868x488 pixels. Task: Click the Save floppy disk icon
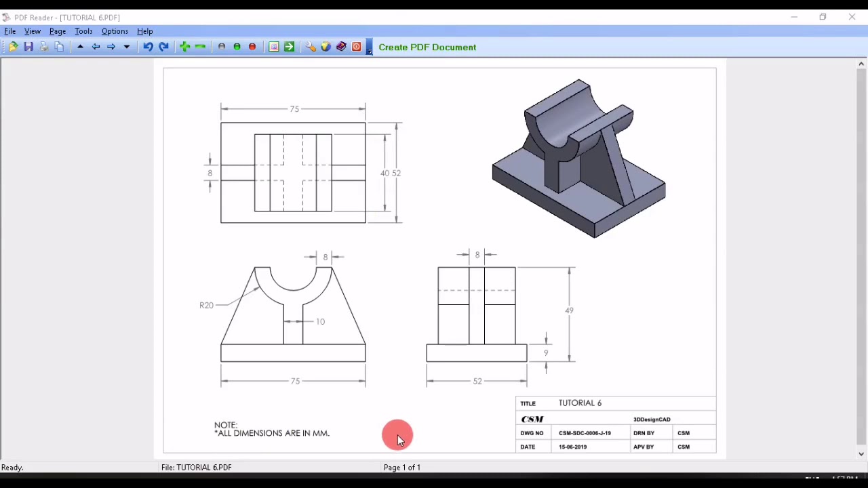click(x=28, y=47)
